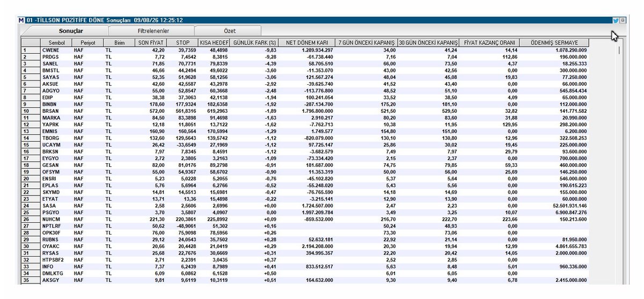Click the Twitter bird icon in title bar
This screenshot has height=299, width=644.
(616, 20)
